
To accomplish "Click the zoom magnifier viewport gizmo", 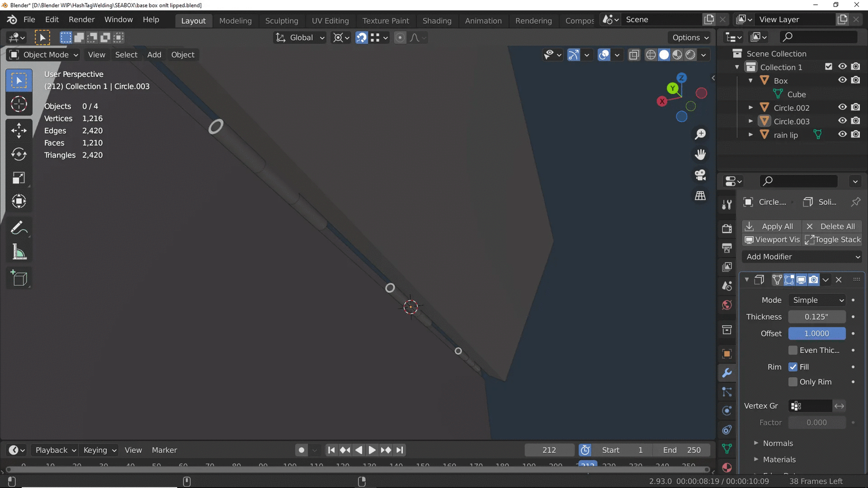I will click(700, 134).
